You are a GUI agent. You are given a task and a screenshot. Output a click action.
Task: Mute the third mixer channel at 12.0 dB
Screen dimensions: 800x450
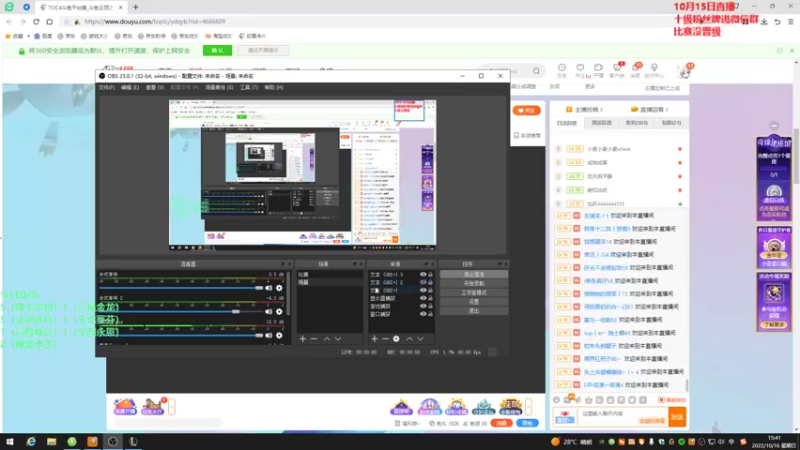(x=269, y=335)
